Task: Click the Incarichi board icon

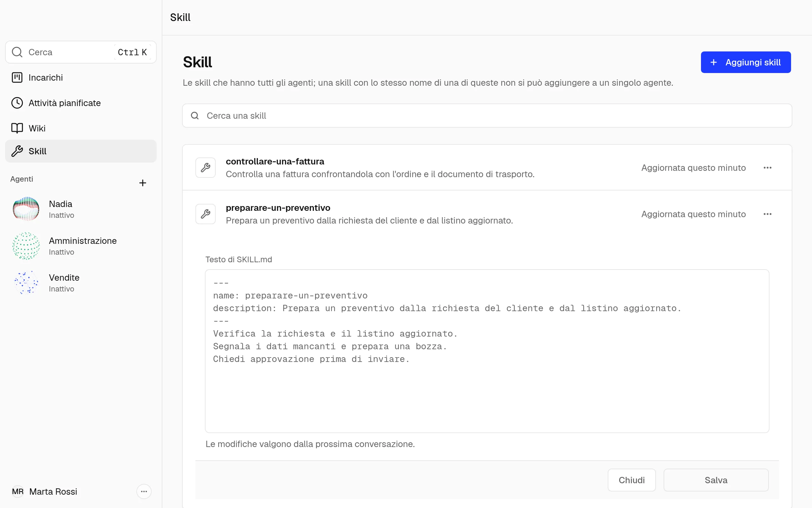Action: [x=17, y=77]
